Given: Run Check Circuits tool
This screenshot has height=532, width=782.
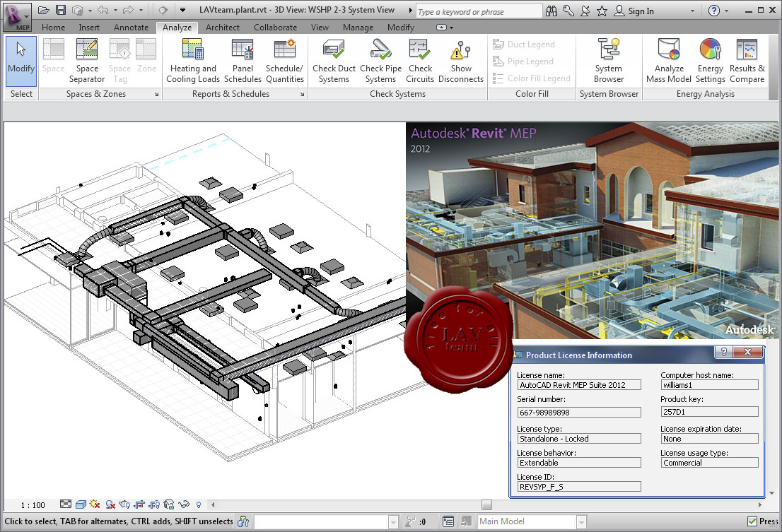Looking at the screenshot, I should pyautogui.click(x=420, y=61).
